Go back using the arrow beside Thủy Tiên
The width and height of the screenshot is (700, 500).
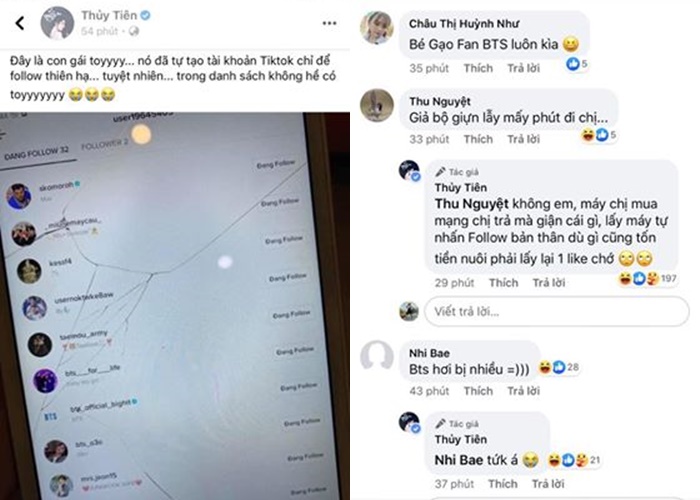(x=20, y=23)
